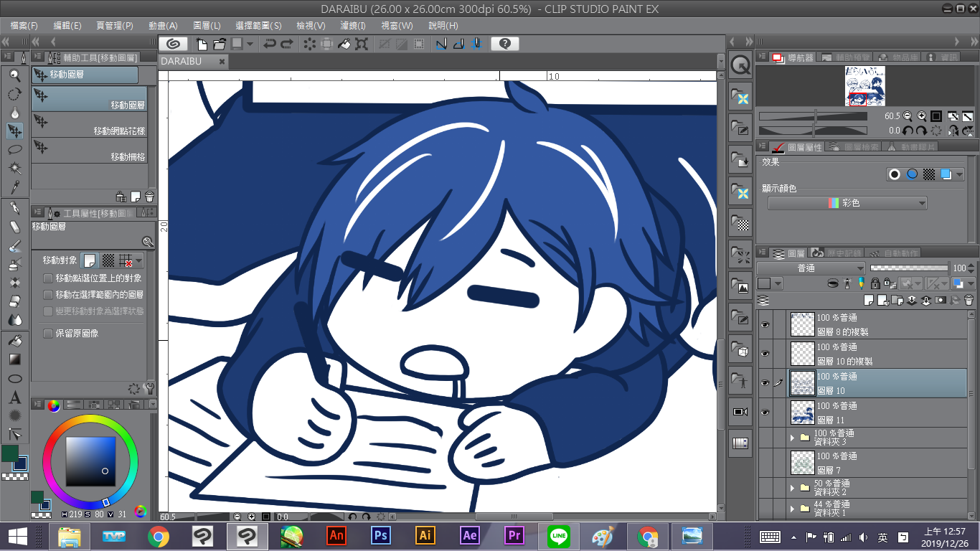
Task: Click zoom in in Navigator panel
Action: (x=920, y=116)
